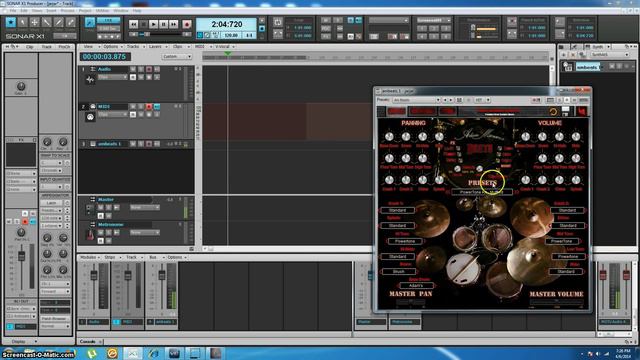Click the transport Fast Forward button
Screen dimensions: 640x360
coord(173,24)
